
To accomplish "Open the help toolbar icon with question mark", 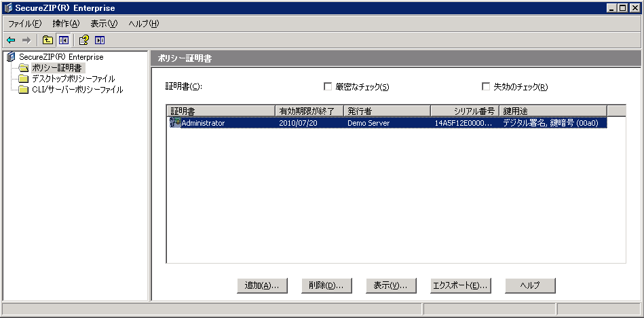I will [83, 40].
